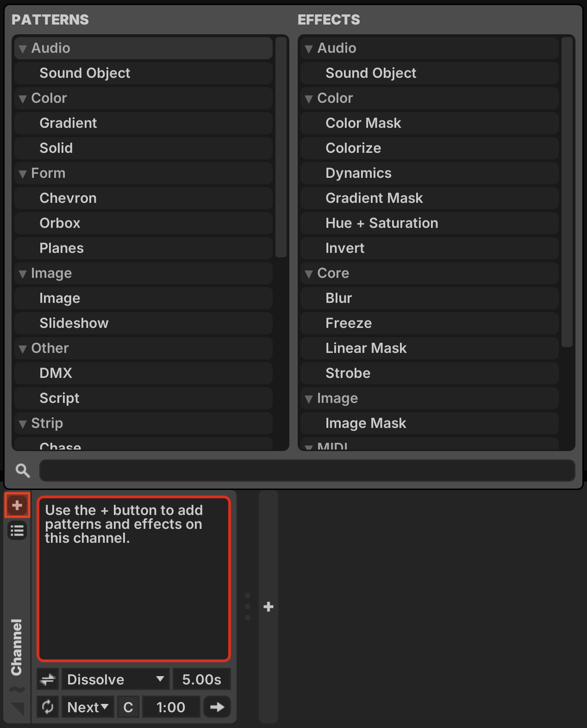Select the Chevron pattern
Screen dimensions: 587x728
[x=68, y=198]
